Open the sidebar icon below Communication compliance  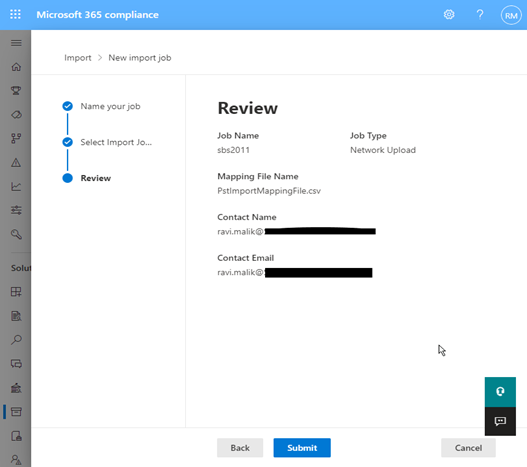tap(16, 388)
